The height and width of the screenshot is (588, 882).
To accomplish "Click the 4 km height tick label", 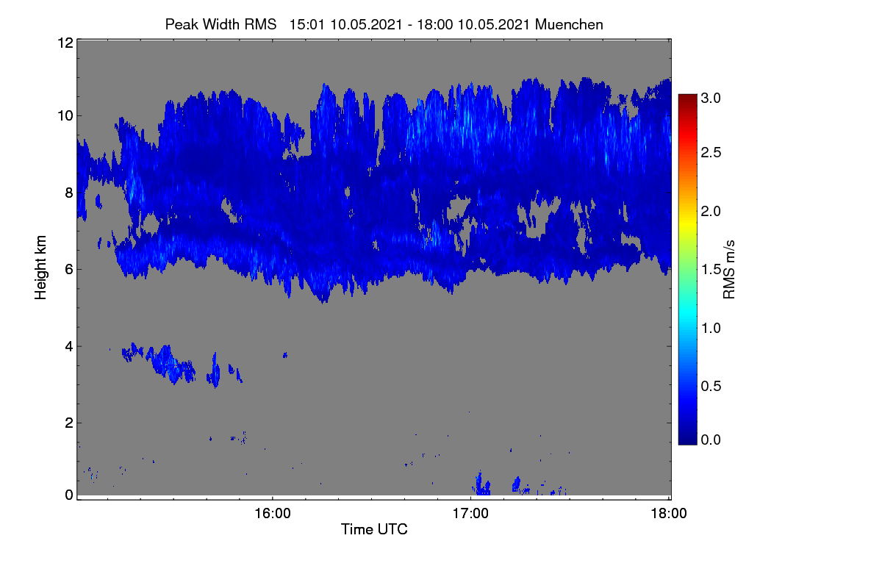I will pos(68,346).
